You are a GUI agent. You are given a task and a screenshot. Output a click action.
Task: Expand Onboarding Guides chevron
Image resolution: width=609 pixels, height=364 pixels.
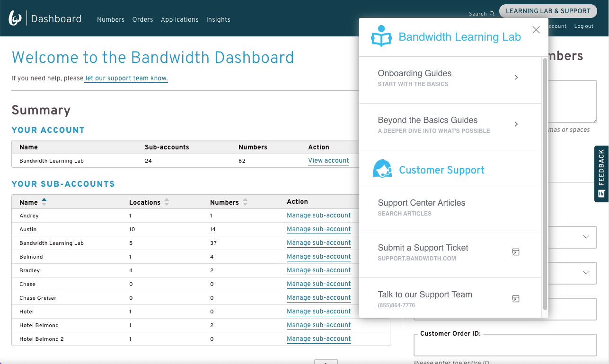(516, 77)
